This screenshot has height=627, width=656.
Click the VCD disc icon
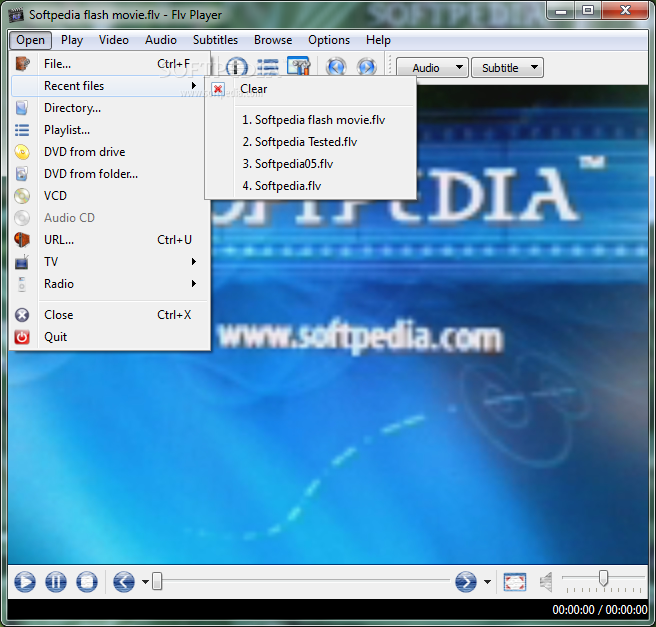[22, 196]
